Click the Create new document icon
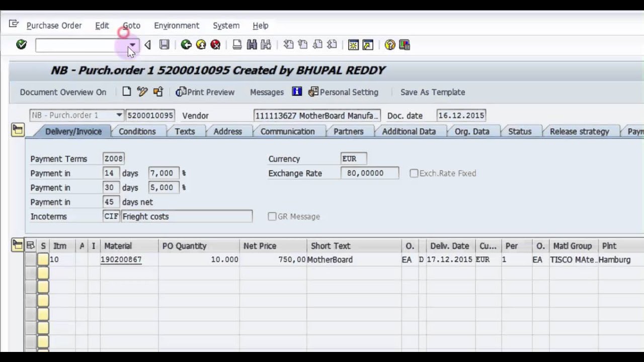644x362 pixels. [127, 92]
